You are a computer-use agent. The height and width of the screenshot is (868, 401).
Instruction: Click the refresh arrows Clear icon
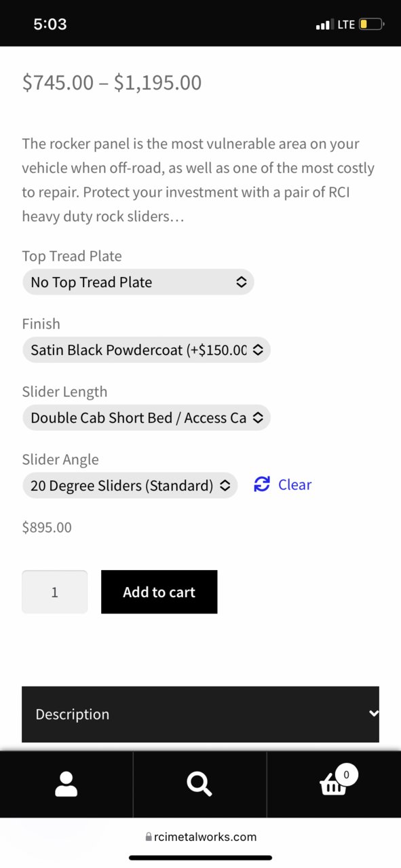(262, 484)
